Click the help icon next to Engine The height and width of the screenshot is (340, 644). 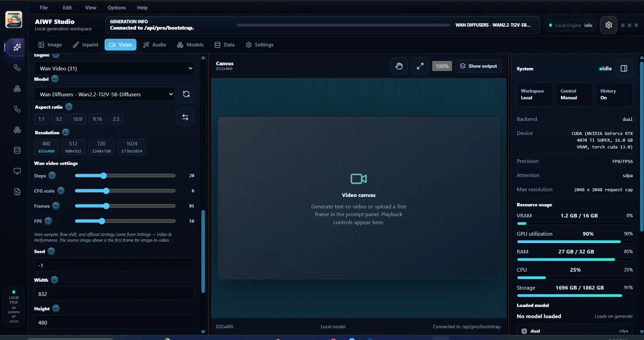56,55
